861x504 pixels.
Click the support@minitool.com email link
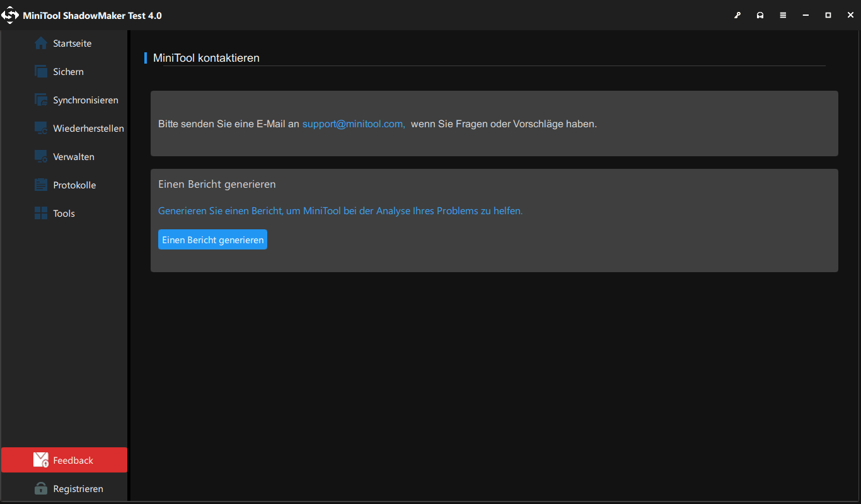pyautogui.click(x=353, y=124)
